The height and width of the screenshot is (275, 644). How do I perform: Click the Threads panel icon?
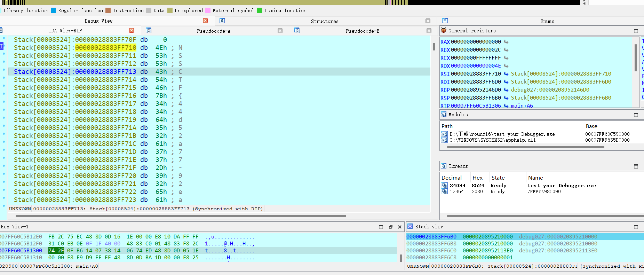(x=444, y=166)
